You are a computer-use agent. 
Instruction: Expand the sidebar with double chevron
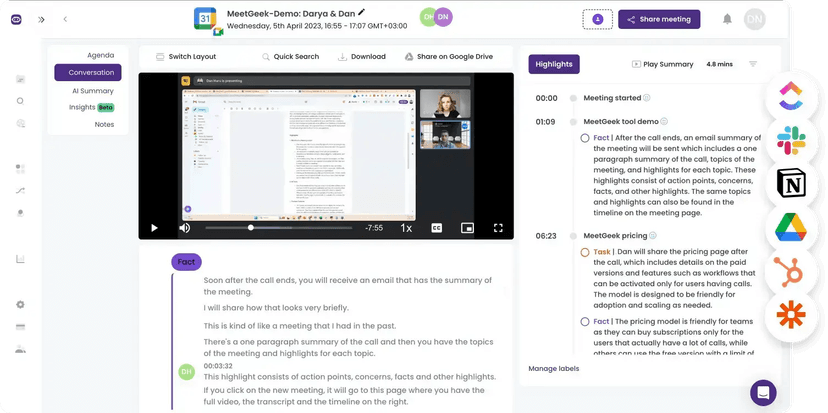pos(41,20)
